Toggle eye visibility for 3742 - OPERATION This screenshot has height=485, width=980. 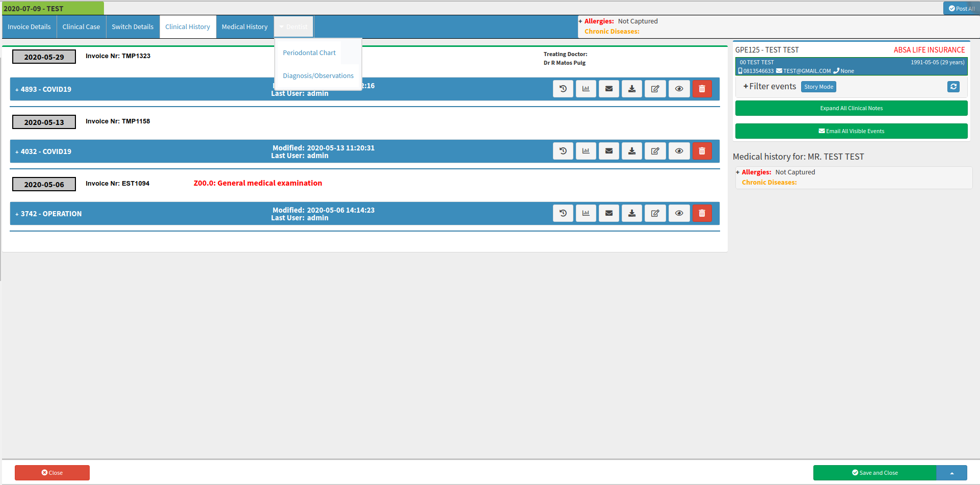point(679,213)
